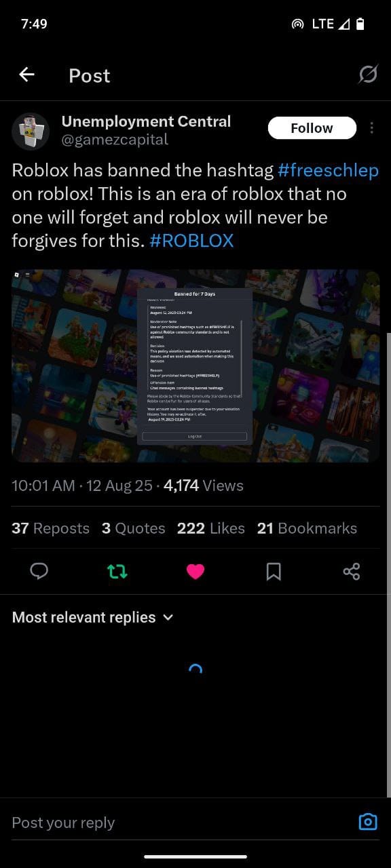Share the post using the share icon
This screenshot has height=868, width=391.
pyautogui.click(x=352, y=572)
